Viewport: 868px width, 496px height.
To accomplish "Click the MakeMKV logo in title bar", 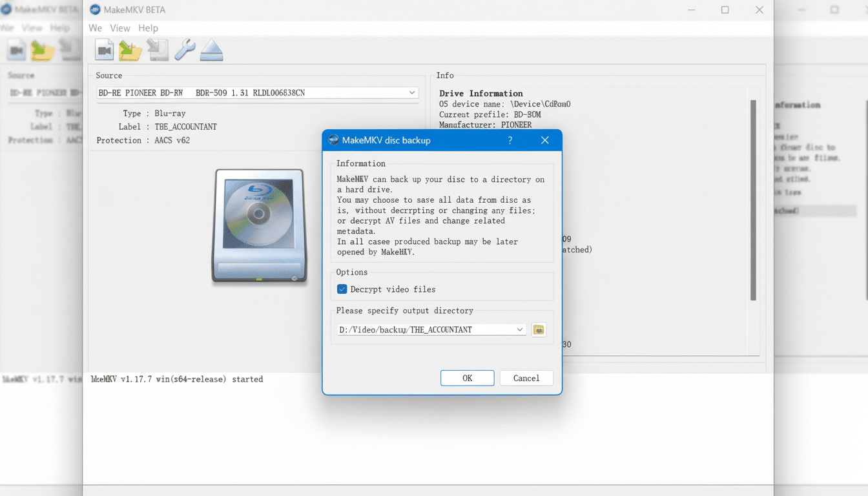I will click(x=94, y=10).
